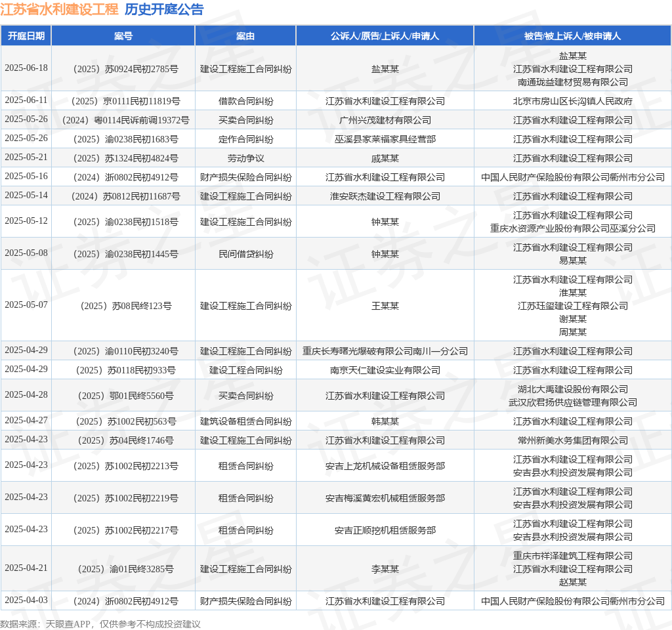This screenshot has width=672, height=630.
Task: Click plaintiff 戚某某
Action: point(385,158)
